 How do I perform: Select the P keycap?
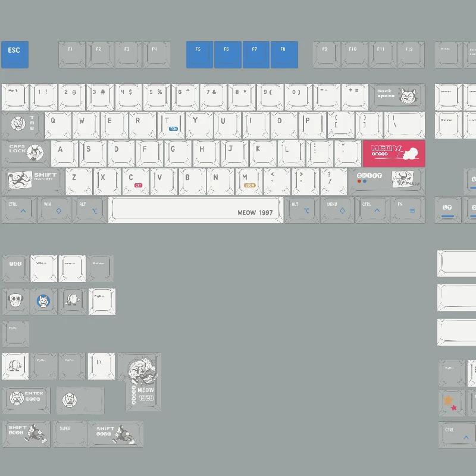click(312, 126)
